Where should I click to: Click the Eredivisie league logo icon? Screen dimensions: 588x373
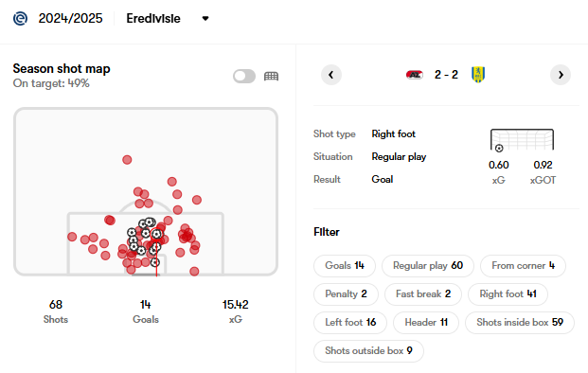(20, 18)
